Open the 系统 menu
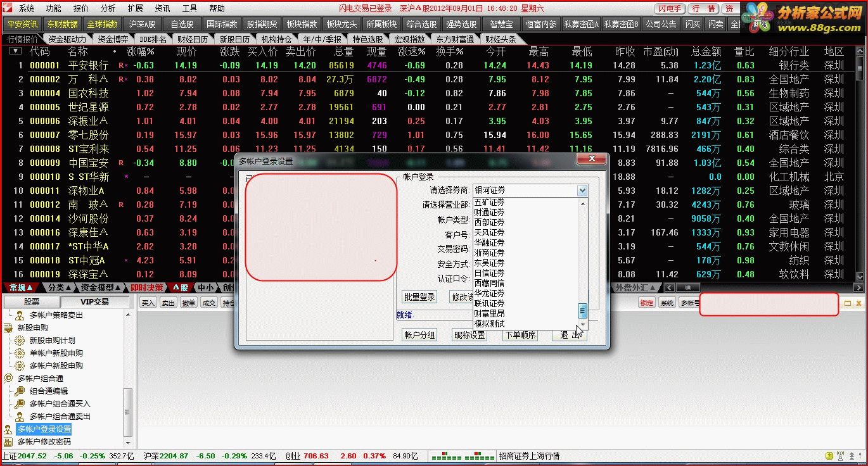Screen dimensions: 868x466 (27, 8)
